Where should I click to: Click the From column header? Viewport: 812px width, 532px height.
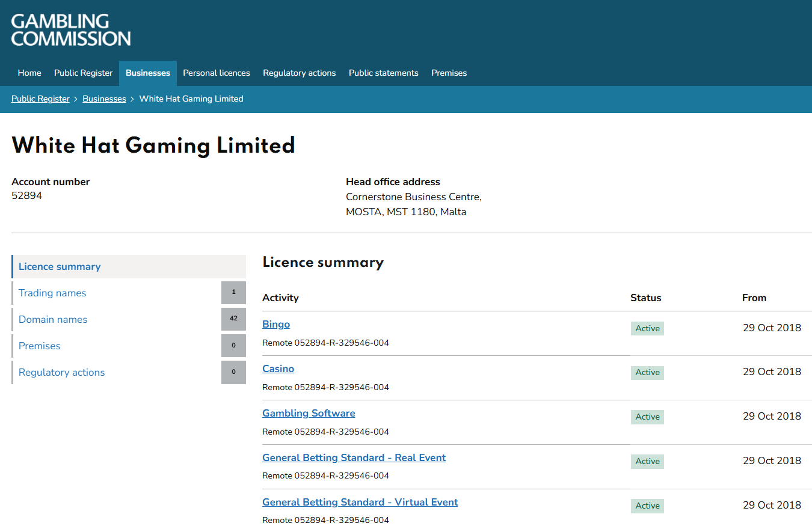point(754,298)
